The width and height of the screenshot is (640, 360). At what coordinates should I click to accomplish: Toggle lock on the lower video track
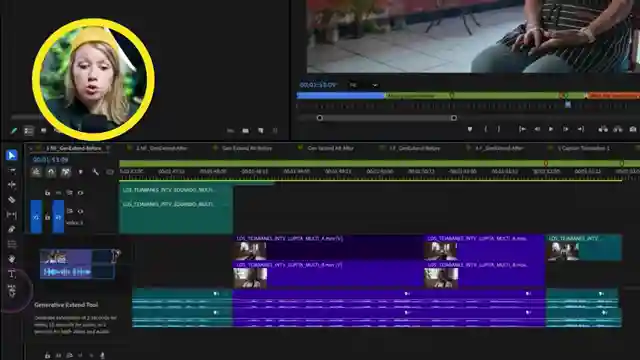click(47, 217)
